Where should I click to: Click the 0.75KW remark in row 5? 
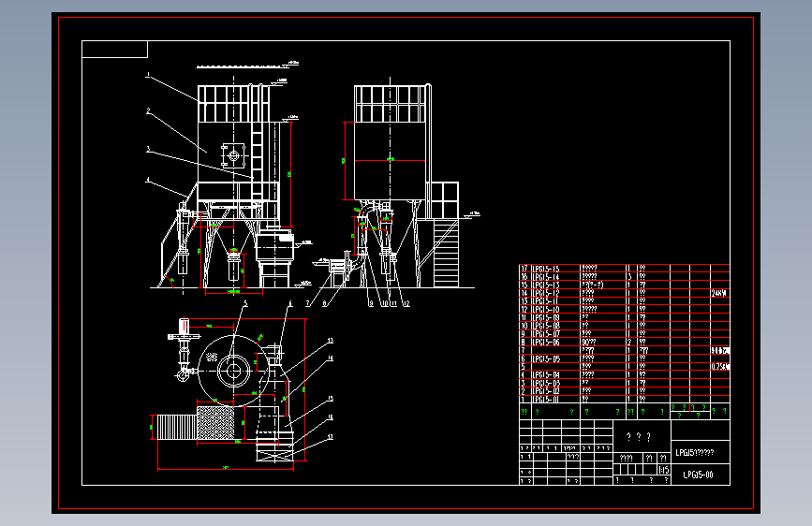coord(720,367)
